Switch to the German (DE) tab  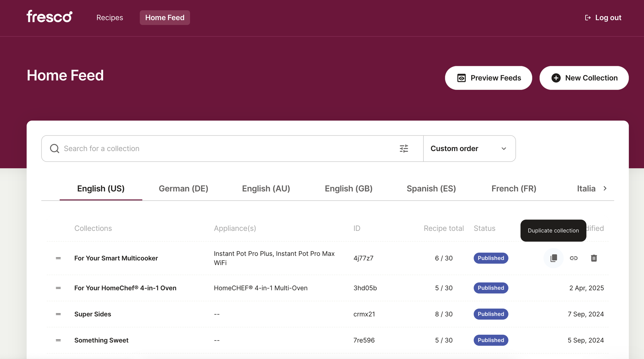tap(183, 188)
